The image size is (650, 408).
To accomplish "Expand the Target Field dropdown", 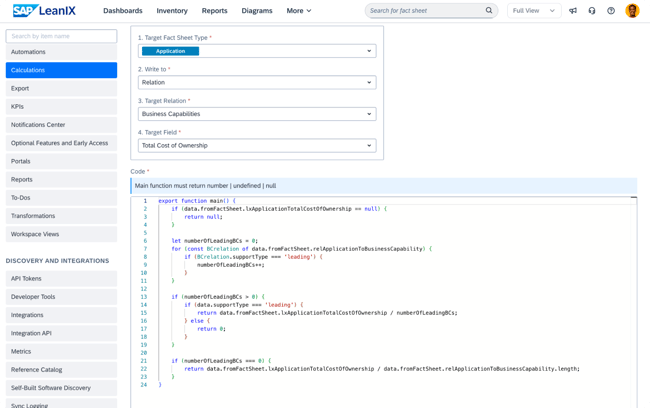I will pos(257,146).
